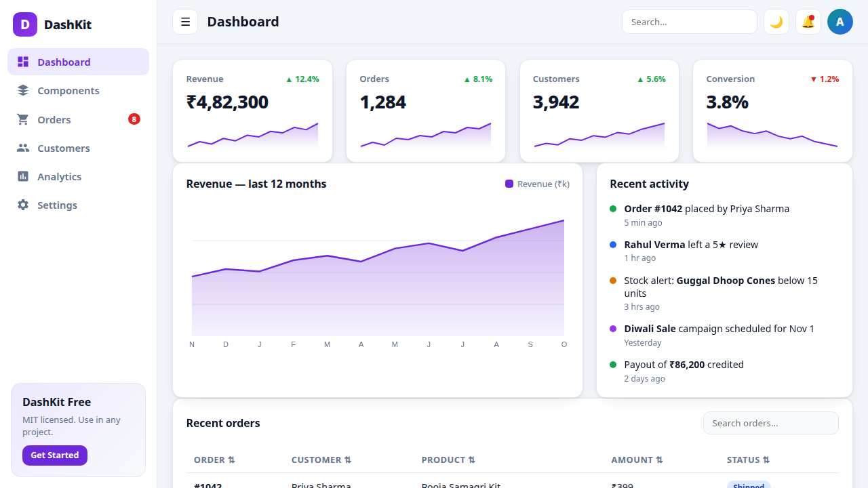The height and width of the screenshot is (488, 868).
Task: Click the red 8 badge on Orders
Action: (134, 119)
